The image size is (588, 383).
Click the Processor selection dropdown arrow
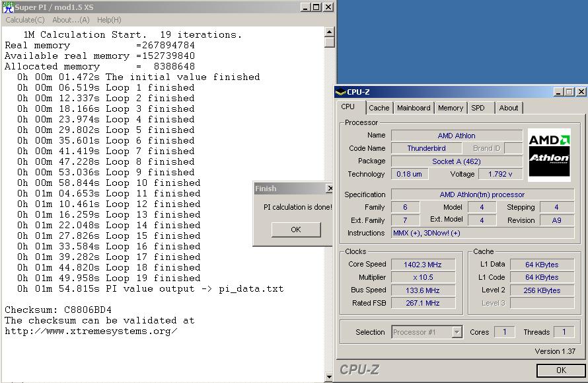point(457,332)
